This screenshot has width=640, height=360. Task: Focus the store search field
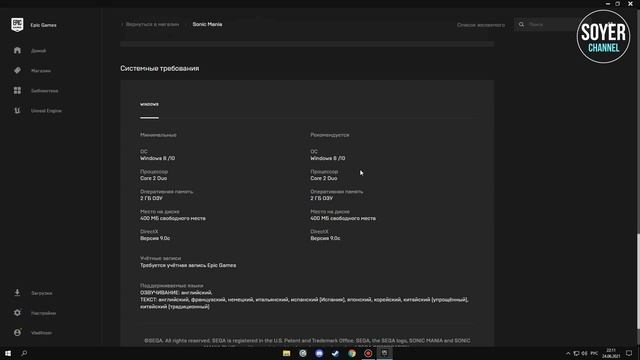[551, 24]
